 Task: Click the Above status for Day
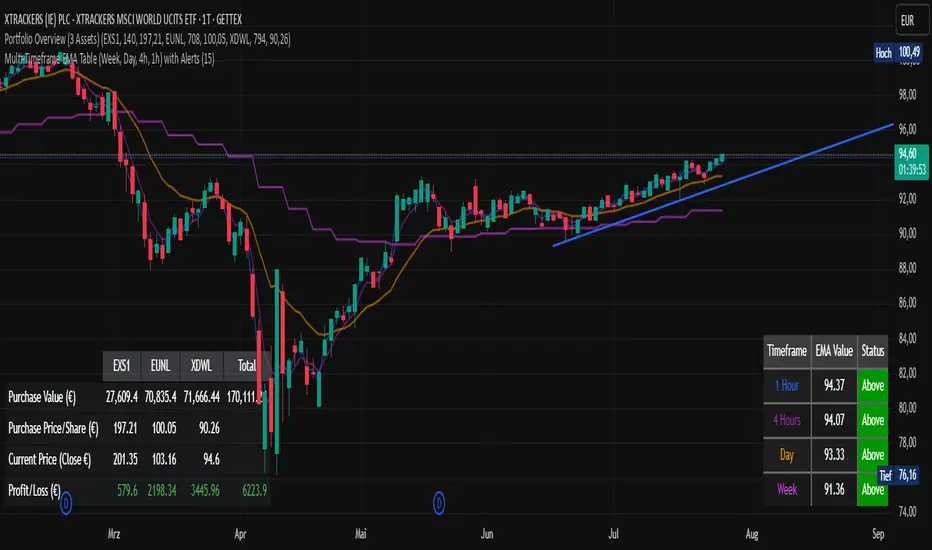tap(873, 455)
